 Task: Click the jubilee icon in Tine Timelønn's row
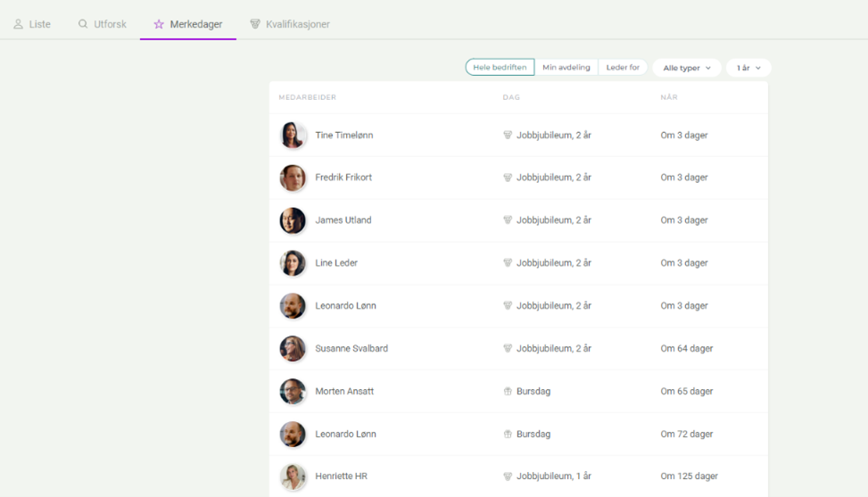(x=508, y=136)
